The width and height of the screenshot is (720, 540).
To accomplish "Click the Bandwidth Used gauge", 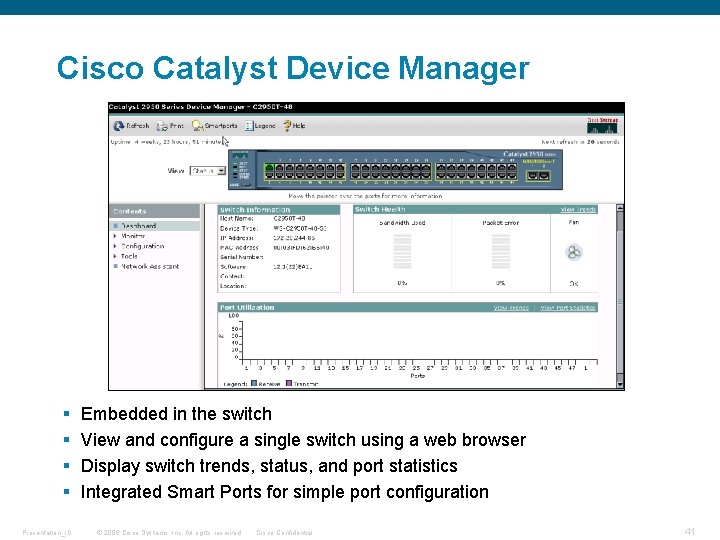I will pyautogui.click(x=402, y=252).
